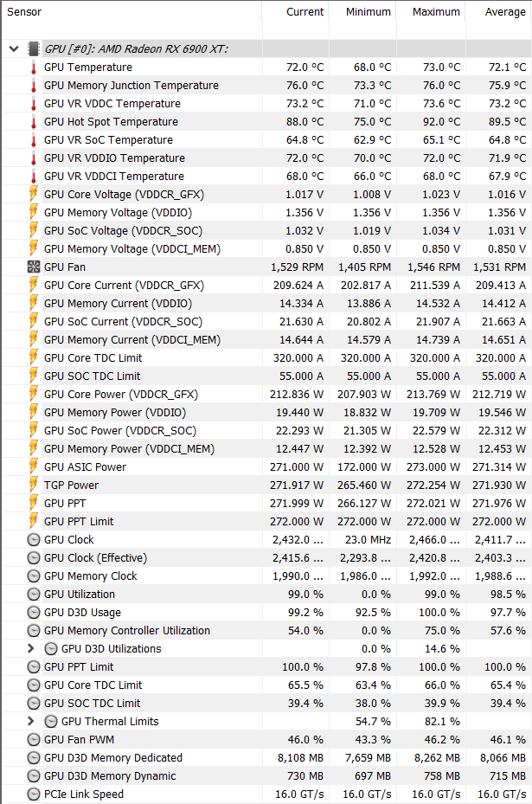Screen dimensions: 532x804
Task: Click clock icon for GPU Utilization
Action: point(34,595)
